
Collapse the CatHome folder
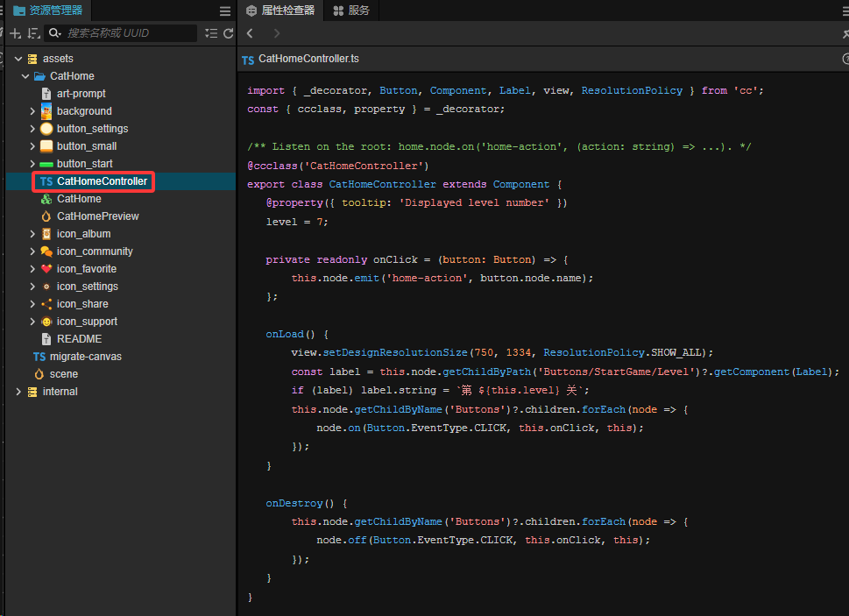pyautogui.click(x=25, y=76)
